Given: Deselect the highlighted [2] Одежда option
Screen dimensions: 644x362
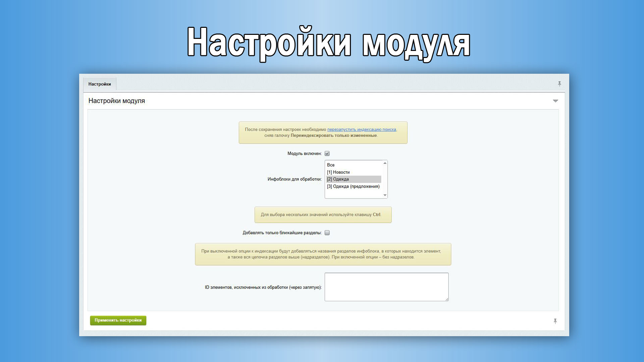Looking at the screenshot, I should point(339,179).
